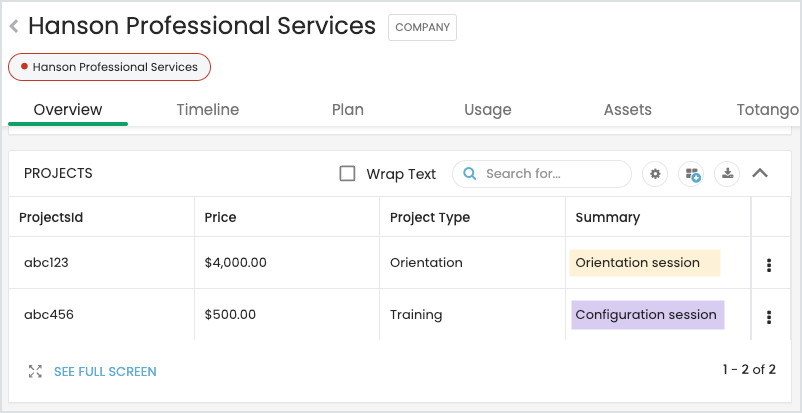This screenshot has height=413, width=802.
Task: Go back using the left chevron arrow
Action: (x=14, y=26)
